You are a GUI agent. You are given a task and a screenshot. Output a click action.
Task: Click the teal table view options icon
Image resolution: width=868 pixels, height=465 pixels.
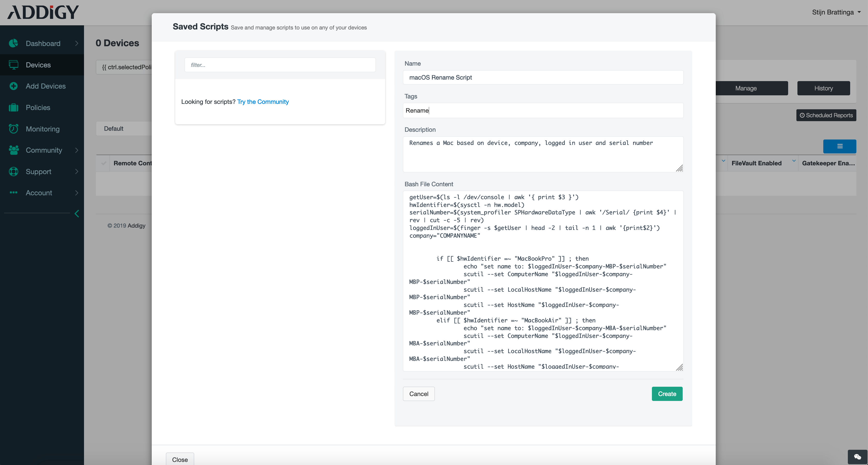coord(840,146)
